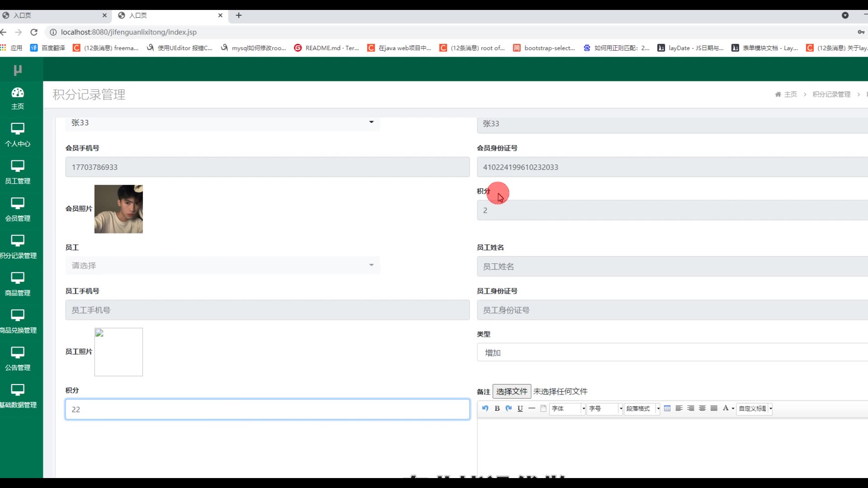868x488 pixels.
Task: Justify text in the editor toolbar
Action: [714, 408]
